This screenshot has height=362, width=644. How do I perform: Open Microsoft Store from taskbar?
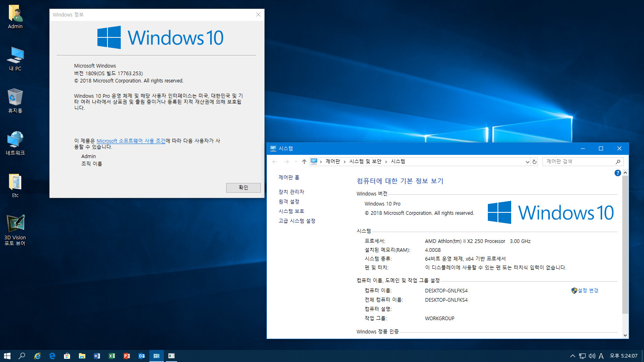click(67, 356)
